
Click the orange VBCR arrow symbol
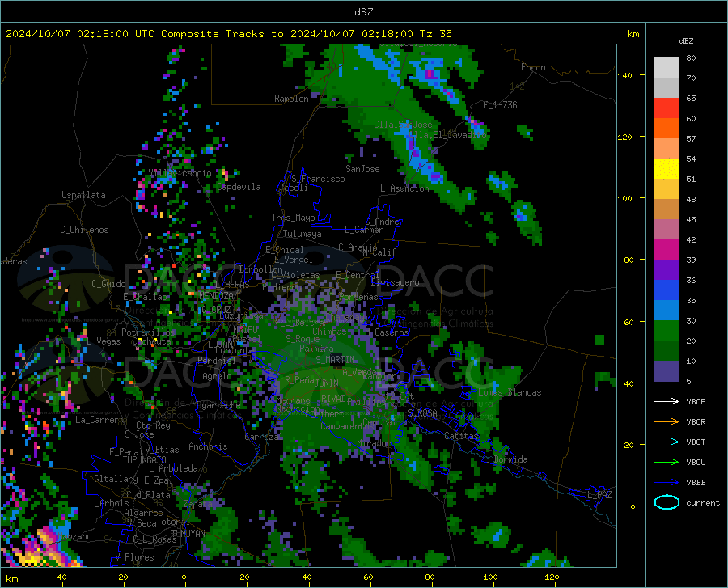click(667, 422)
